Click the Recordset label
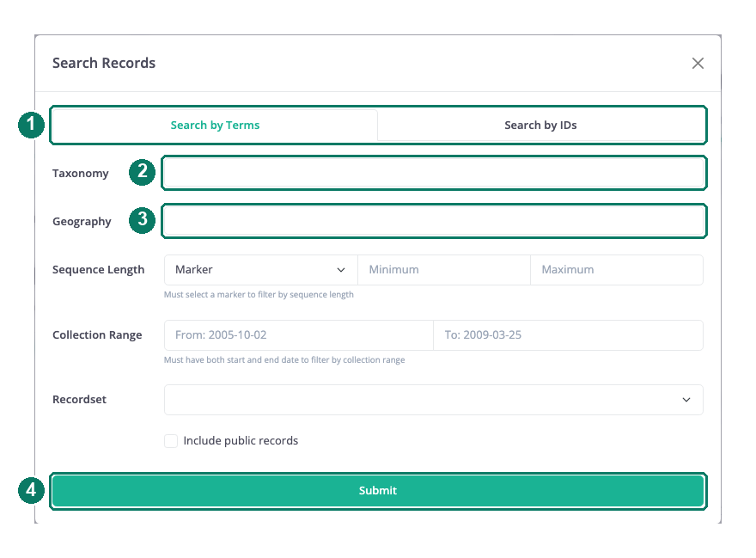This screenshot has width=756, height=558. click(80, 400)
